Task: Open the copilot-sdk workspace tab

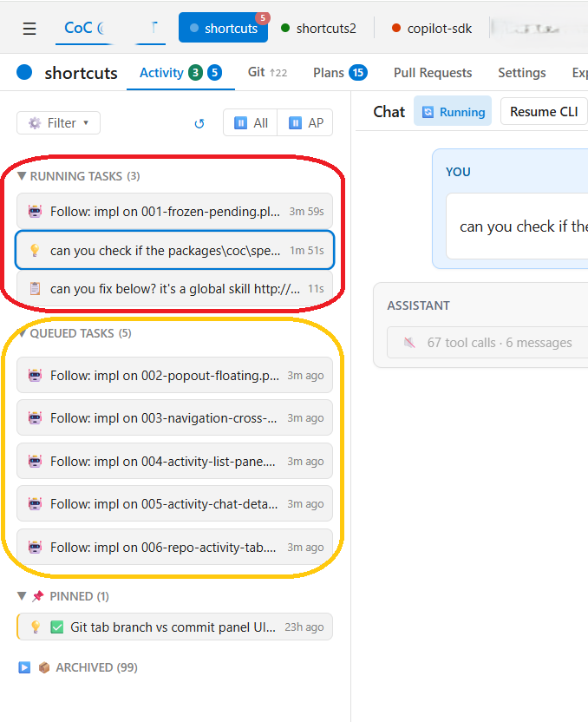Action: [432, 29]
